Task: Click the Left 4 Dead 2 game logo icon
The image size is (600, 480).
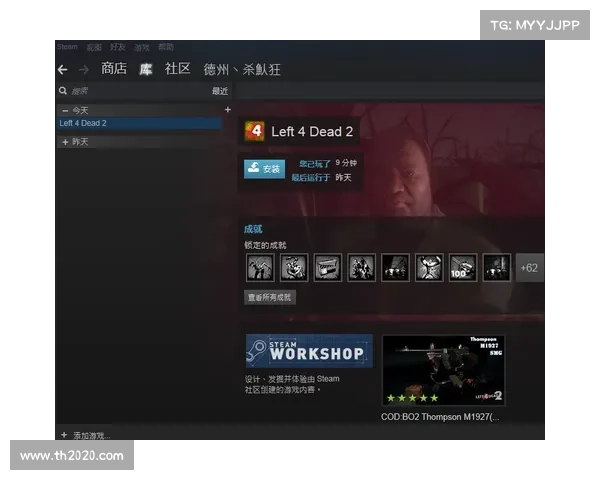Action: (x=255, y=131)
